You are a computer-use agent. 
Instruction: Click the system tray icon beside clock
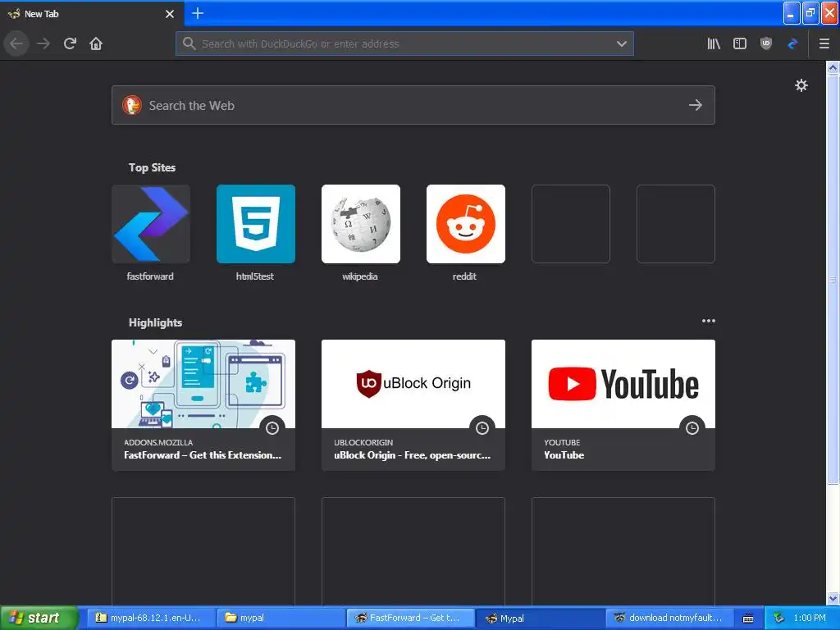779,618
